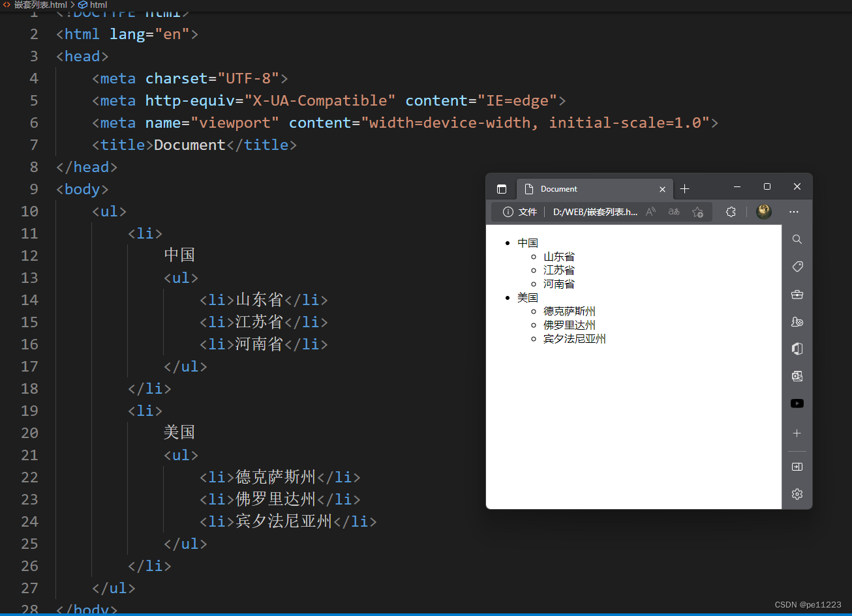Click the "IE=edge" content value
This screenshot has width=852, height=616.
click(517, 100)
